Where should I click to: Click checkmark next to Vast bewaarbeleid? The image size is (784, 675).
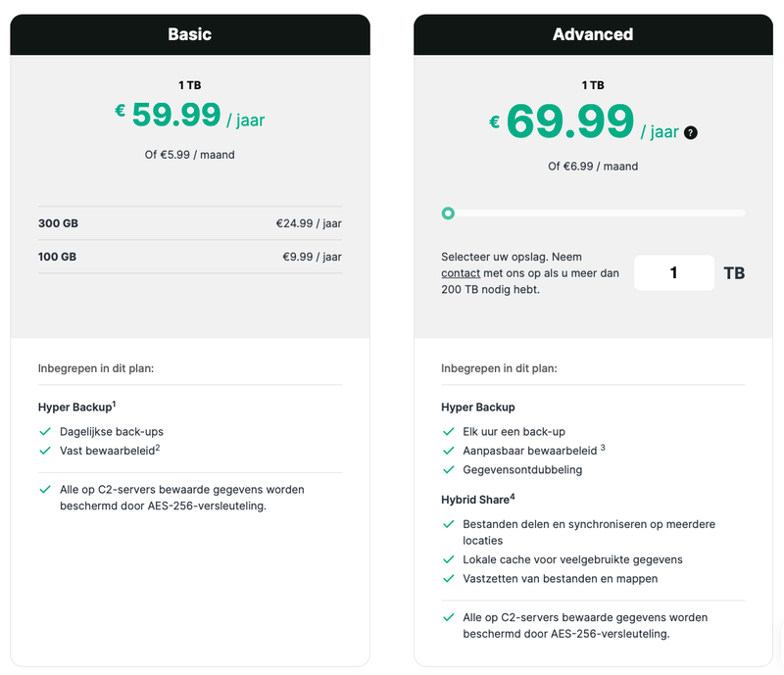click(x=45, y=451)
